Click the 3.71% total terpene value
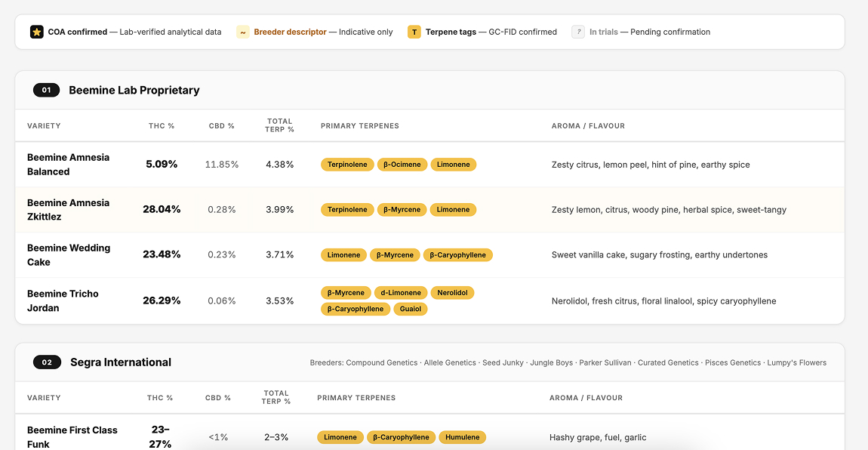868x450 pixels. [279, 255]
